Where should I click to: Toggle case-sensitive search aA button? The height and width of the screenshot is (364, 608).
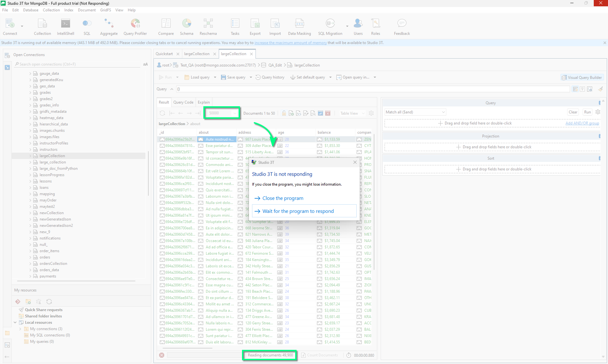(145, 64)
